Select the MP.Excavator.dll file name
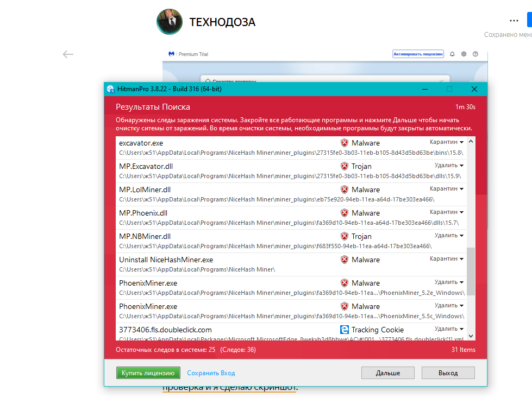 coord(146,166)
